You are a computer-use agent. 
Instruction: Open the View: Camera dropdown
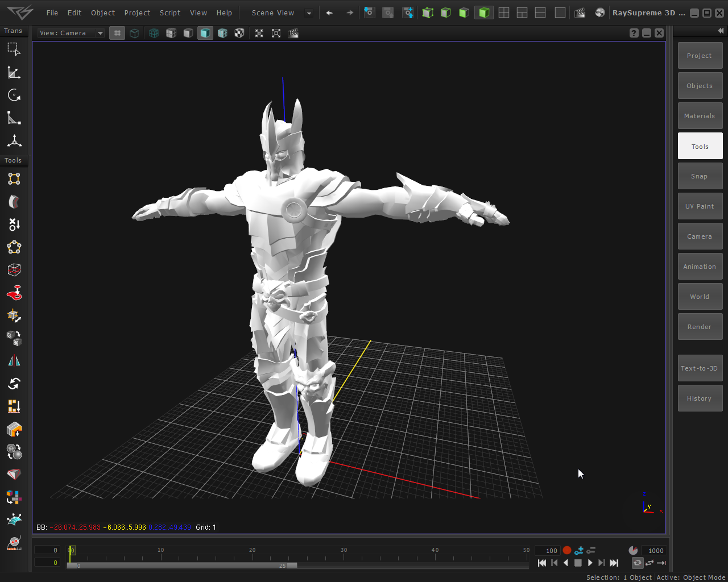pos(71,33)
